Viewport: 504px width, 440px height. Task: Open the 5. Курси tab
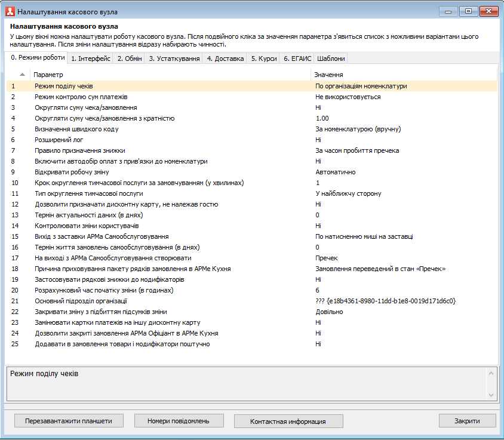[263, 59]
